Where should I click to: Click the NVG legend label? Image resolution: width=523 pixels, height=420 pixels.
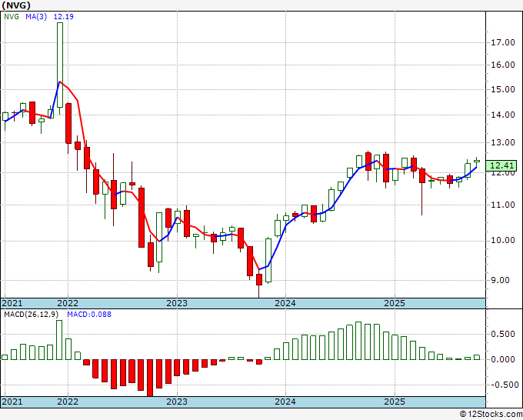coord(12,16)
